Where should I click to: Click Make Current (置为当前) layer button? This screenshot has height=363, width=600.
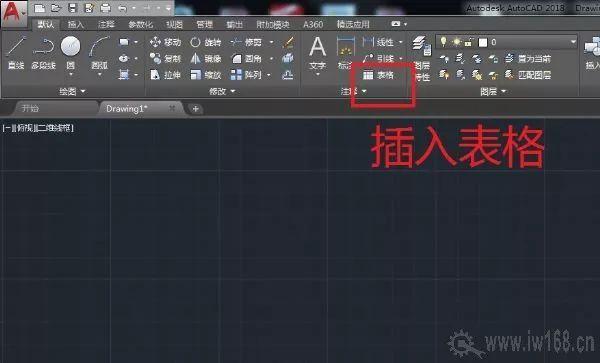point(528,59)
